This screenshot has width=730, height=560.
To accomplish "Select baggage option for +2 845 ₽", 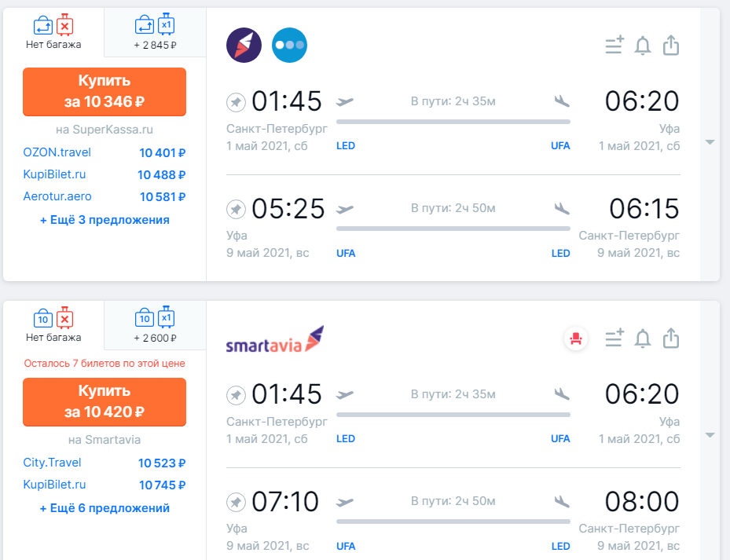I will [155, 34].
